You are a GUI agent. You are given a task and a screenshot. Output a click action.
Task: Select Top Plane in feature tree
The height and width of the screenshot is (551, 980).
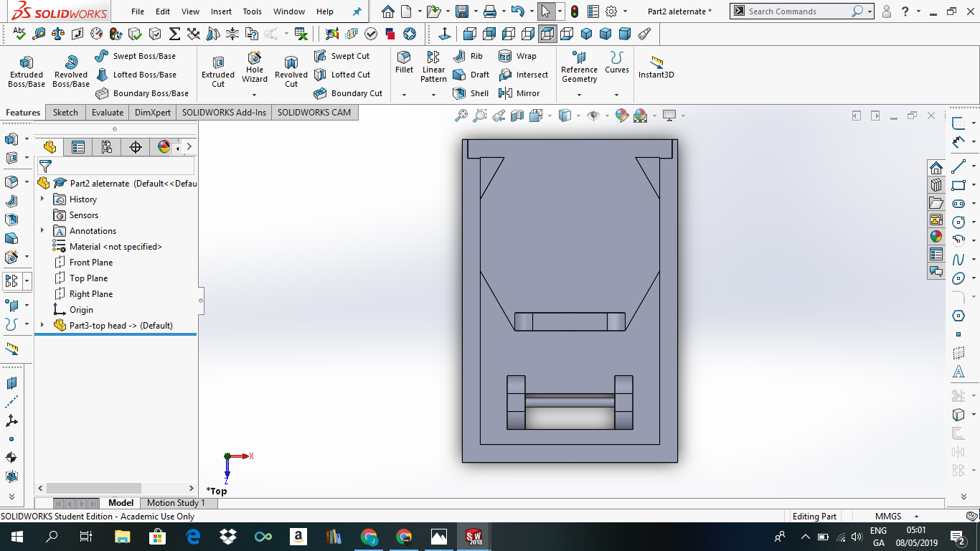88,278
